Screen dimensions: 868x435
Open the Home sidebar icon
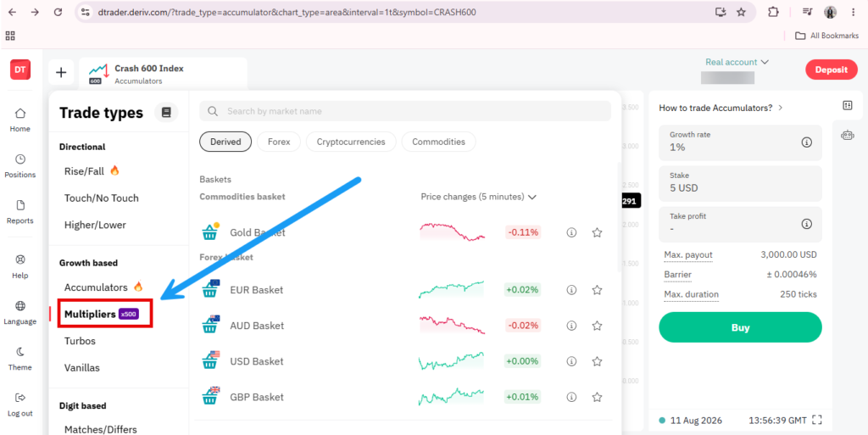click(20, 114)
